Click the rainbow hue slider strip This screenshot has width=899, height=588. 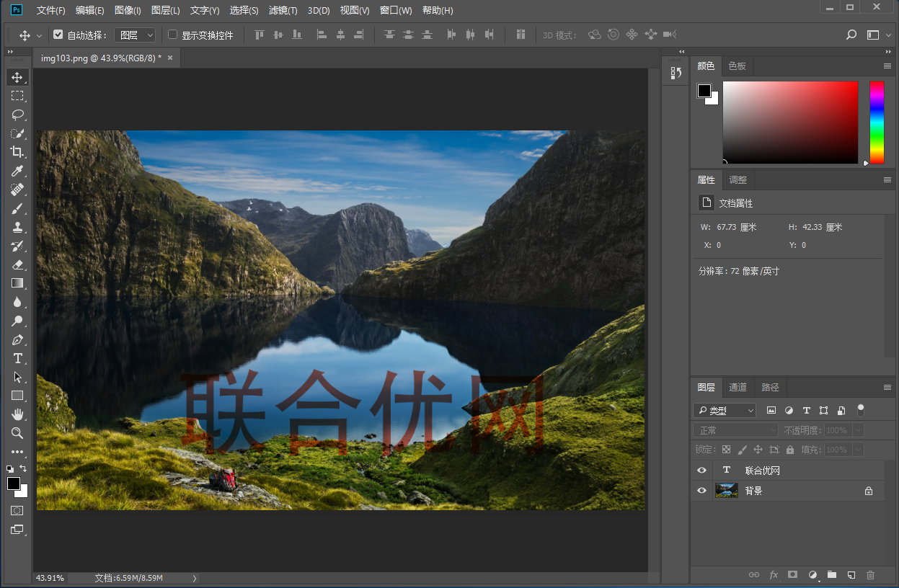pyautogui.click(x=877, y=122)
